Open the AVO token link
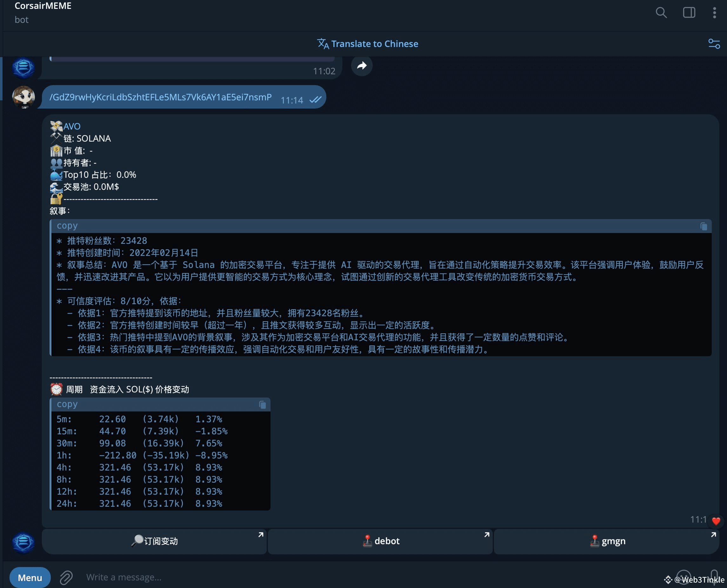The image size is (727, 588). click(x=72, y=126)
